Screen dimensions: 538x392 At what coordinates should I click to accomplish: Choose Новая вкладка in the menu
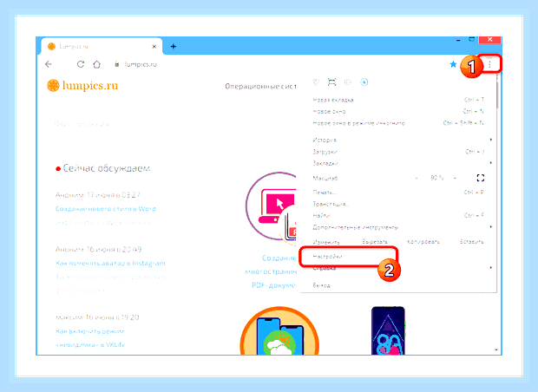[398, 100]
